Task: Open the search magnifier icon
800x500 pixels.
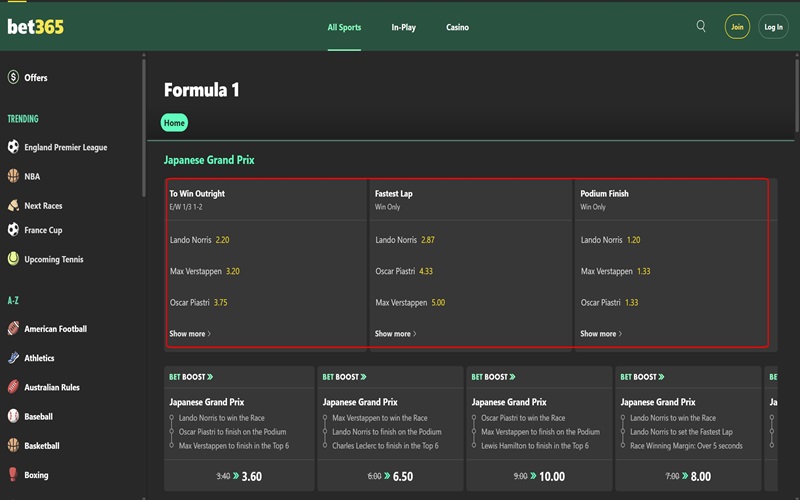Action: (701, 26)
